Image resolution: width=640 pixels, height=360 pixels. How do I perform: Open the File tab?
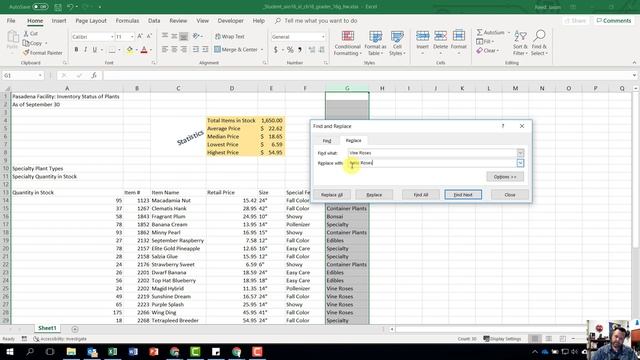(11, 20)
